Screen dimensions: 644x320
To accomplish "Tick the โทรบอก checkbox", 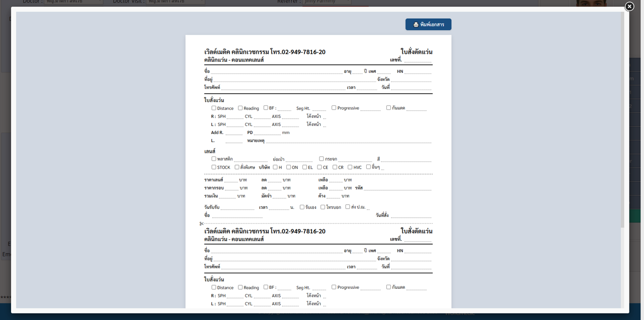I will (323, 207).
